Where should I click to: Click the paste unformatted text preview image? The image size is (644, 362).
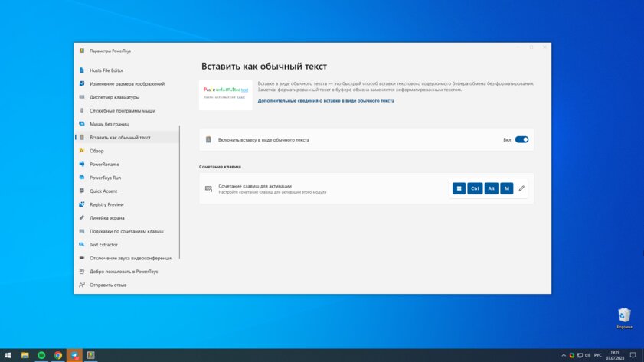pyautogui.click(x=225, y=95)
